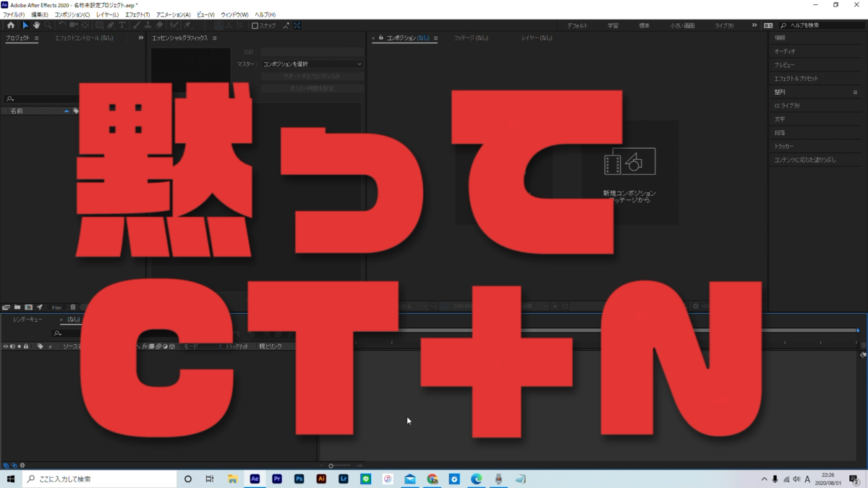The image size is (868, 488).
Task: Switch to the デフォルト workspace
Action: coord(577,25)
